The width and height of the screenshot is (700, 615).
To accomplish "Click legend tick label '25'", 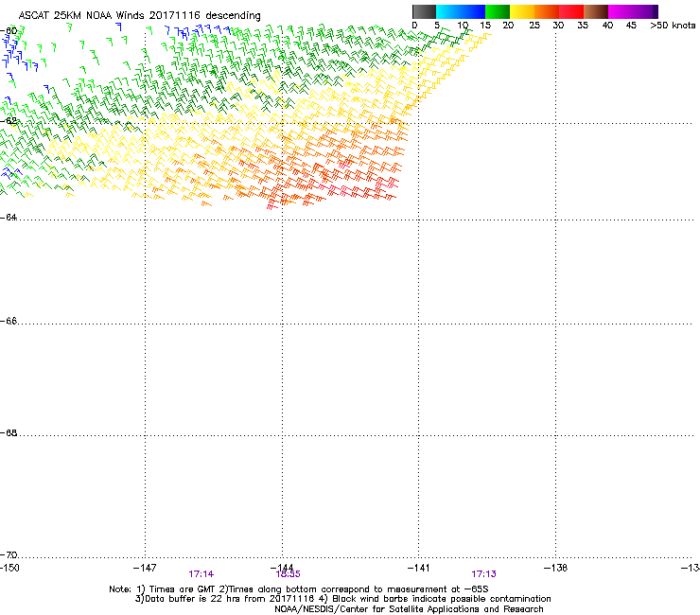I will [x=534, y=26].
